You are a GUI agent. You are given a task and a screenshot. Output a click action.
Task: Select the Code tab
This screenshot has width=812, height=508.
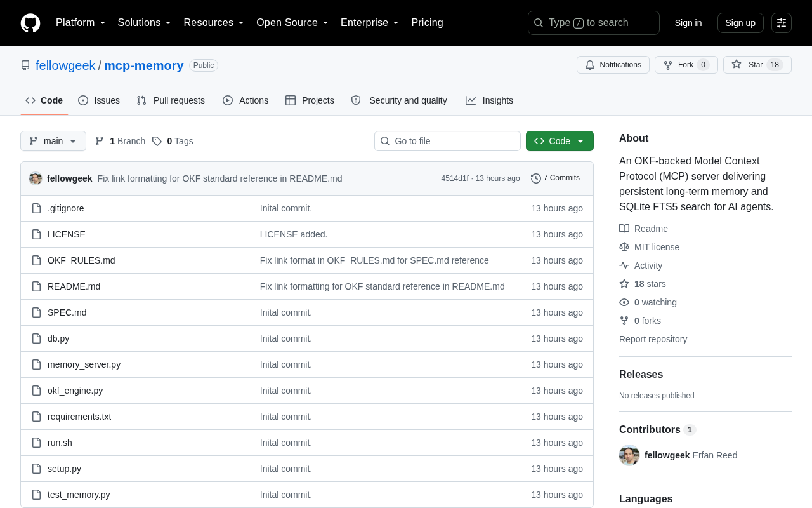(x=44, y=100)
